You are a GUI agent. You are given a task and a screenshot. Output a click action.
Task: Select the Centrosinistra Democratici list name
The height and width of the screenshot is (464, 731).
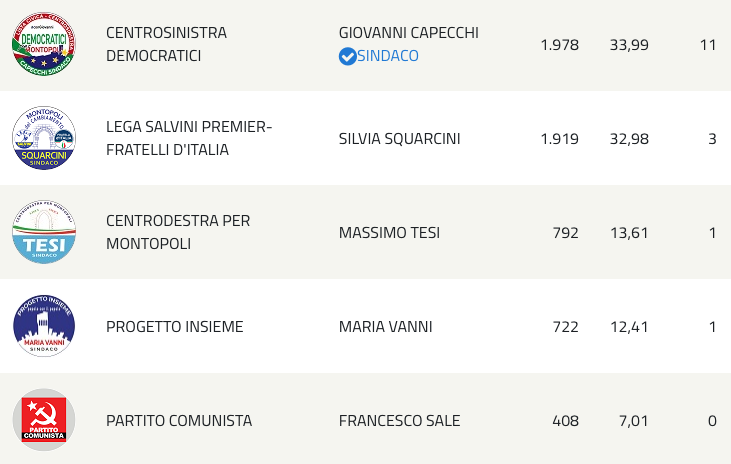(x=166, y=44)
